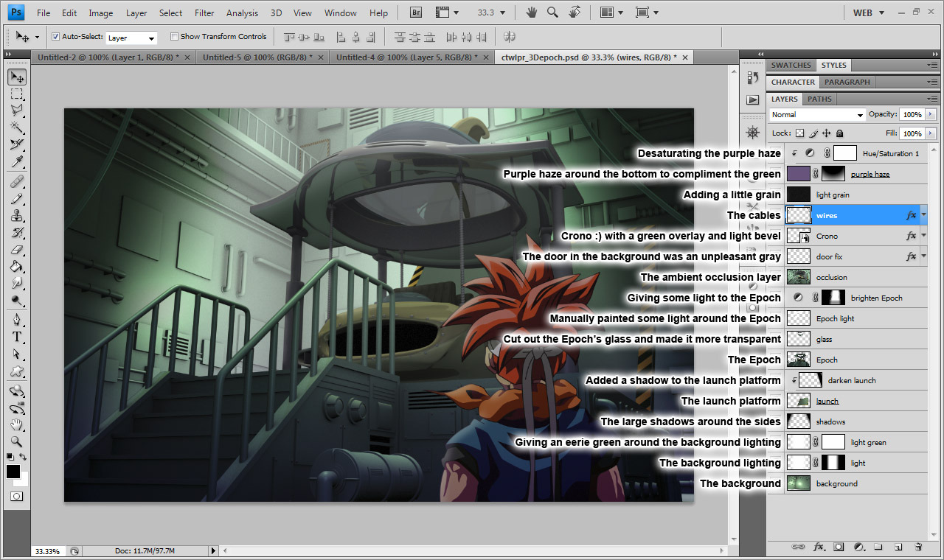
Task: Select the Paint Bucket tool
Action: tap(17, 266)
